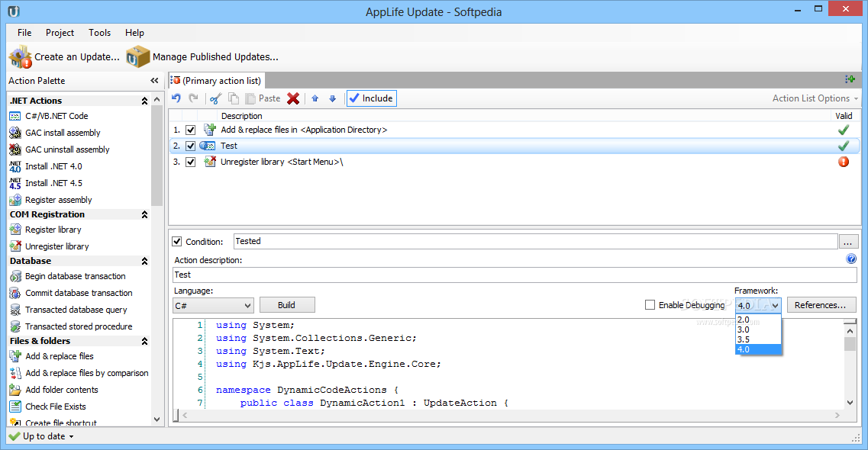Open the References dialog
This screenshot has height=450, width=868.
[821, 305]
